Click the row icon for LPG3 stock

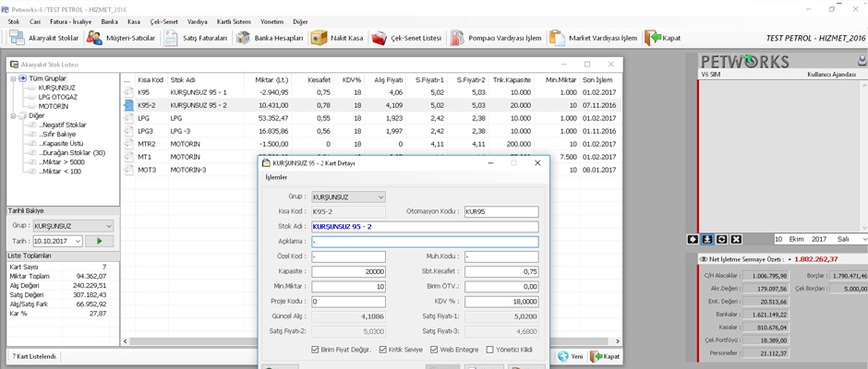127,131
